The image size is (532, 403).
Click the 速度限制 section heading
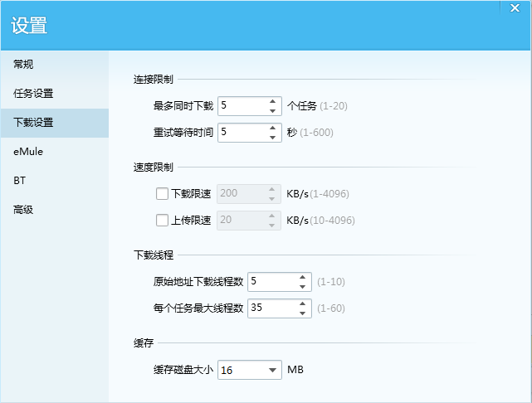point(153,168)
